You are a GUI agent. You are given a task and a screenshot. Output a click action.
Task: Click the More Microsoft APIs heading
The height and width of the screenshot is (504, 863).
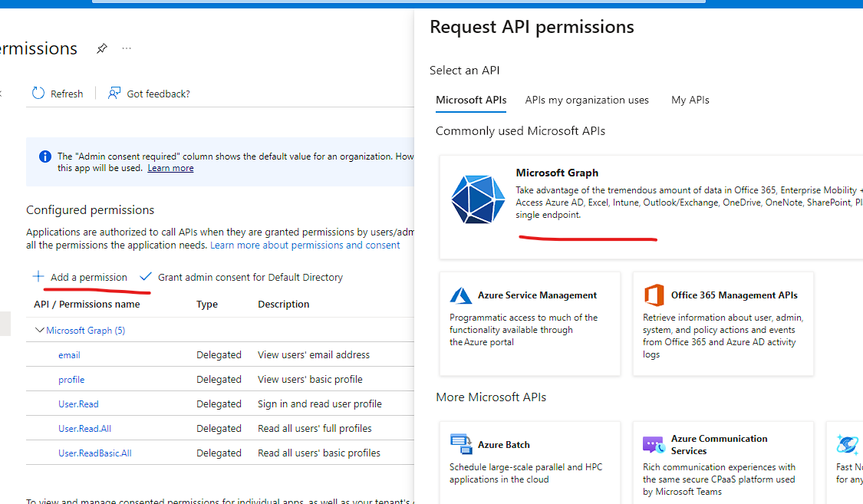(491, 397)
